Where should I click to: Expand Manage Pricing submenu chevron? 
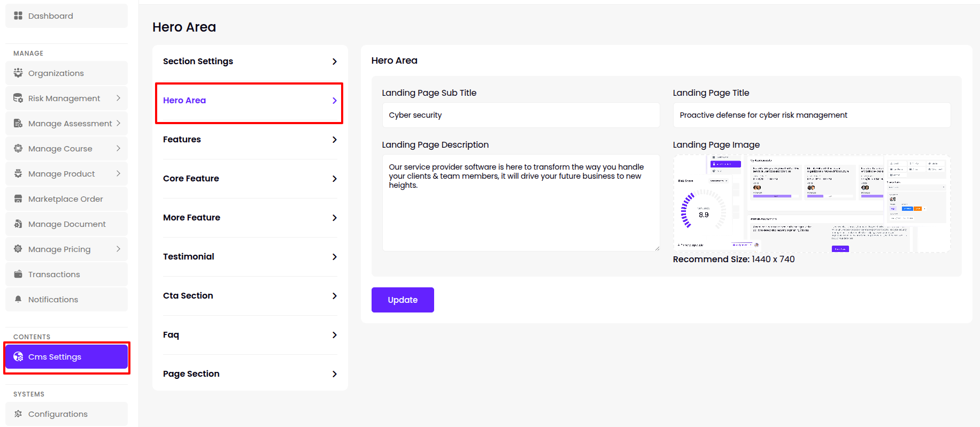click(118, 249)
